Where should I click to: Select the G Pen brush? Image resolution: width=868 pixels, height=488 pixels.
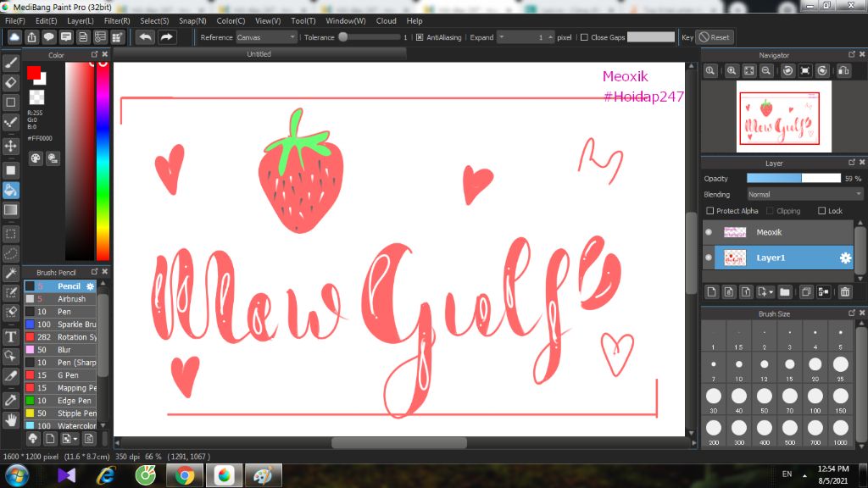(x=66, y=374)
